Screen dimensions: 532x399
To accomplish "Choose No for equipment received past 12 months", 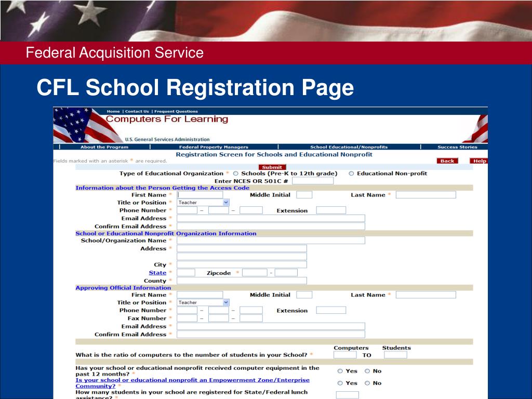I will [x=367, y=371].
